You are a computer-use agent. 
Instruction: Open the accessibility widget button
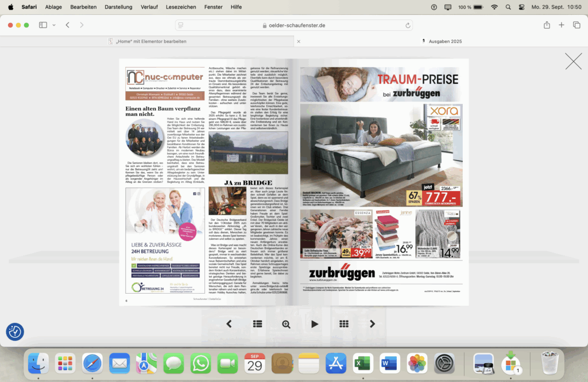pyautogui.click(x=15, y=332)
